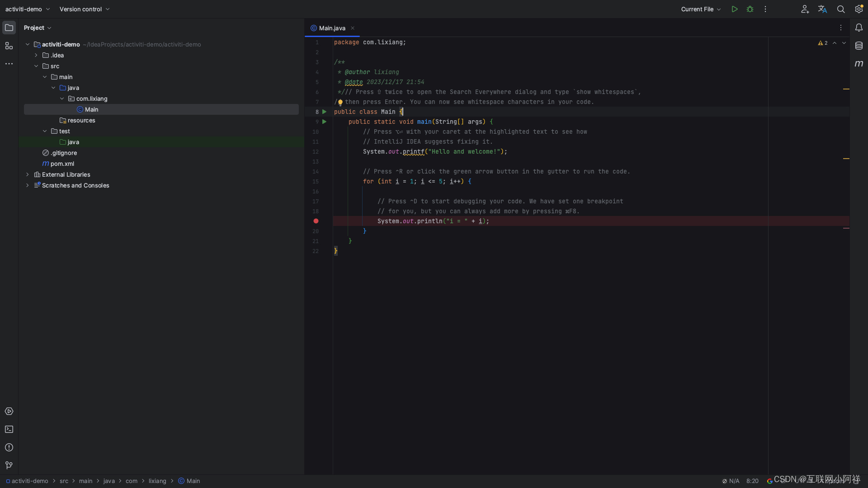Run main method from gutter arrow line 9
This screenshot has width=868, height=488.
pos(324,122)
